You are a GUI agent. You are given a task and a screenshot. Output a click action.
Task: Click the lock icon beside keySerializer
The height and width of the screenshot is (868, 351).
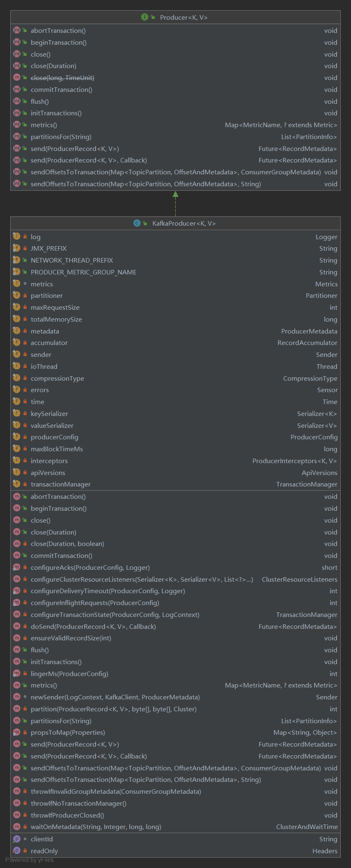25,413
